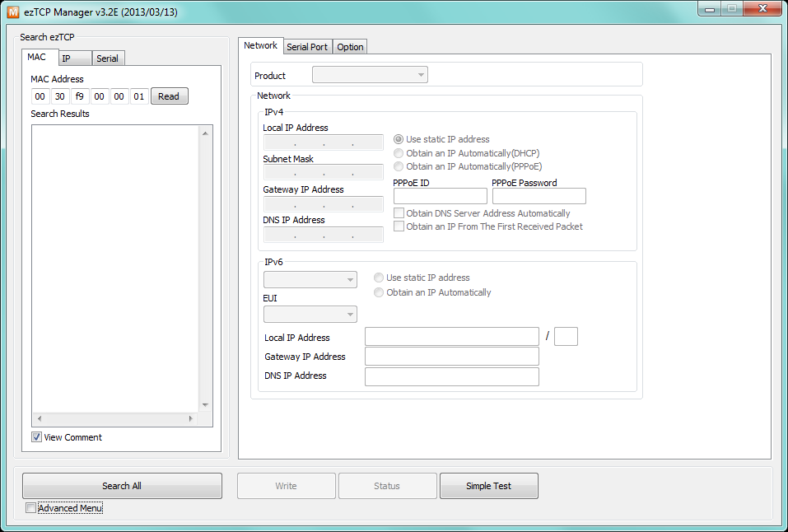Select IPv6 Obtain an IP Automatically radio
This screenshot has width=788, height=532.
coord(379,292)
